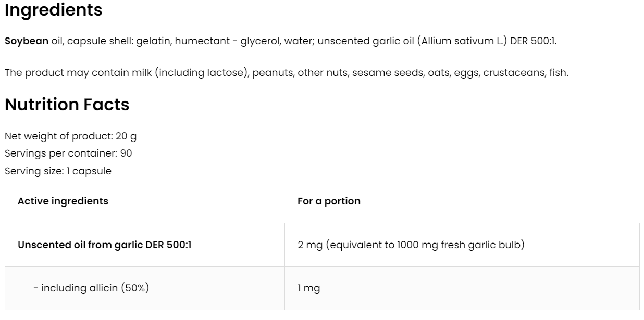The image size is (644, 320).
Task: Click the Serving size: 1 capsule line
Action: [x=58, y=171]
